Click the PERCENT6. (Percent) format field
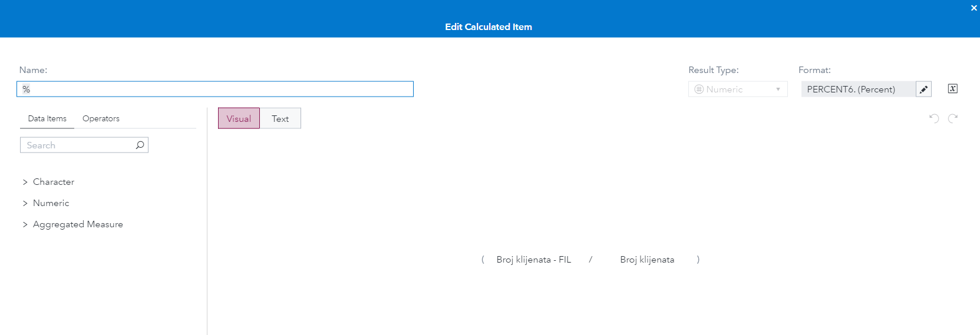Viewport: 980px width, 335px height. (x=857, y=89)
